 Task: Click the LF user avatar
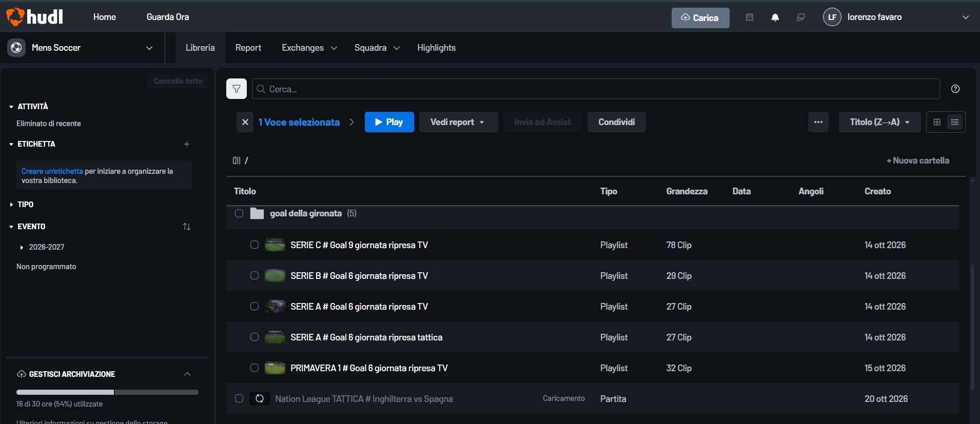coord(832,17)
